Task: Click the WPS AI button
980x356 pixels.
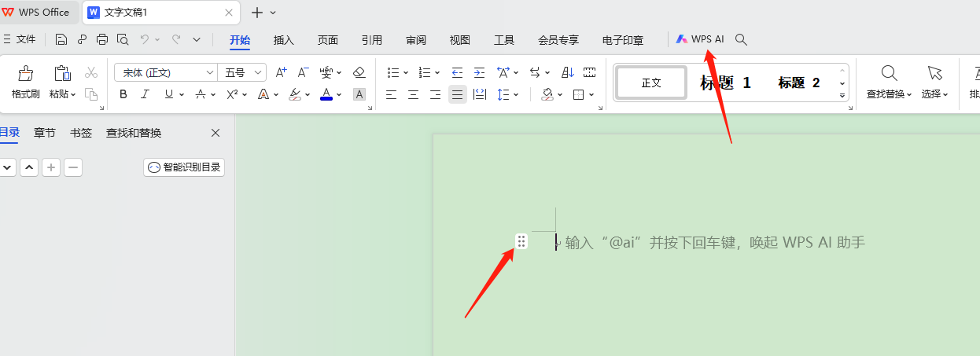Action: (x=700, y=39)
